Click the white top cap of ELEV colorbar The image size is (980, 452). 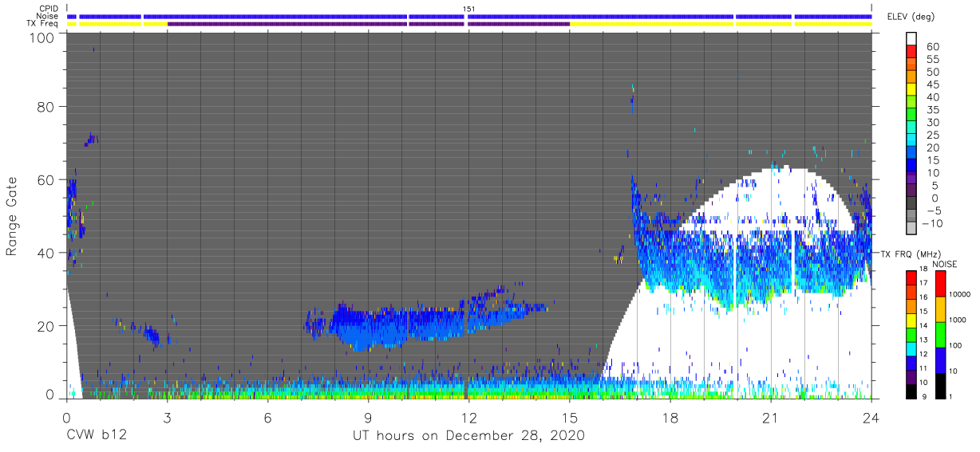click(913, 39)
